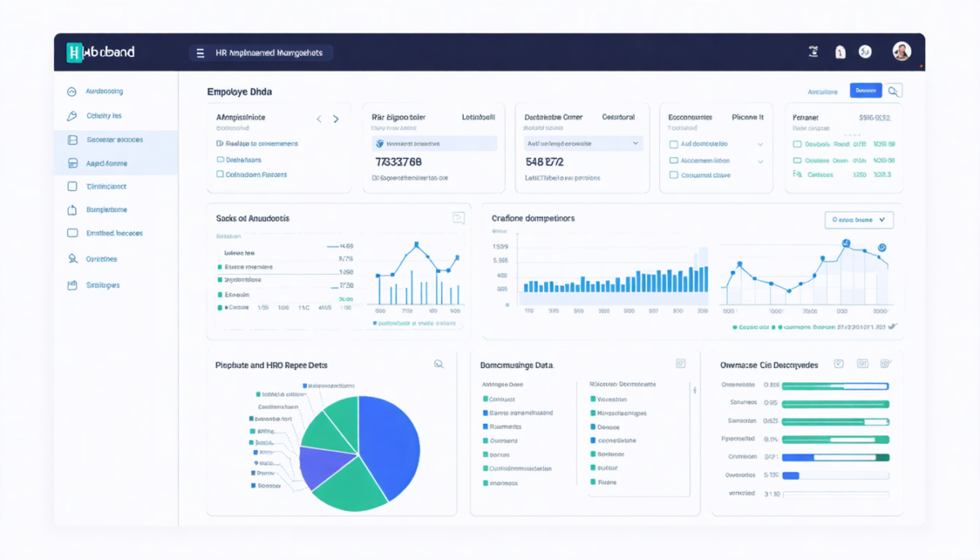This screenshot has width=980, height=560.
Task: Open the hamburger menu in top bar
Action: [x=200, y=53]
